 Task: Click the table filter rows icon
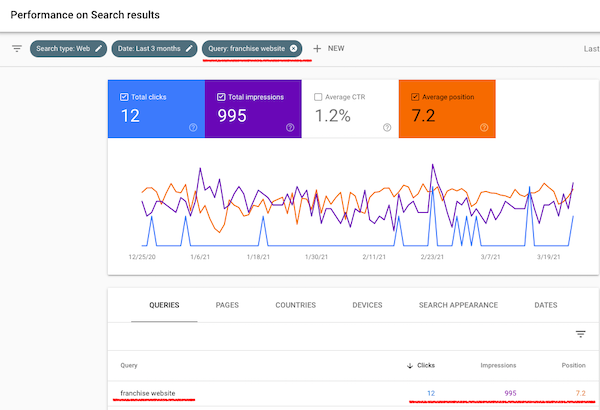580,334
